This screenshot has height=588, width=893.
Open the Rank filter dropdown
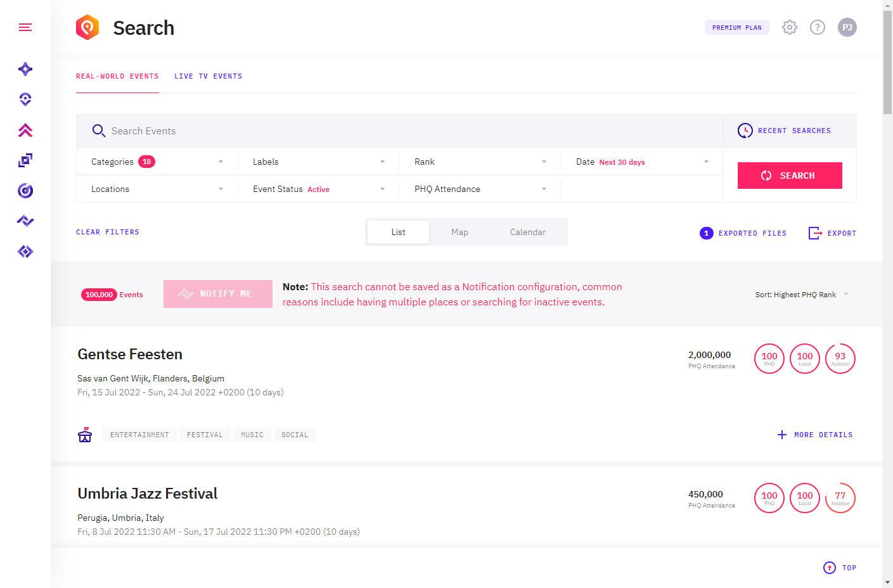(x=480, y=162)
